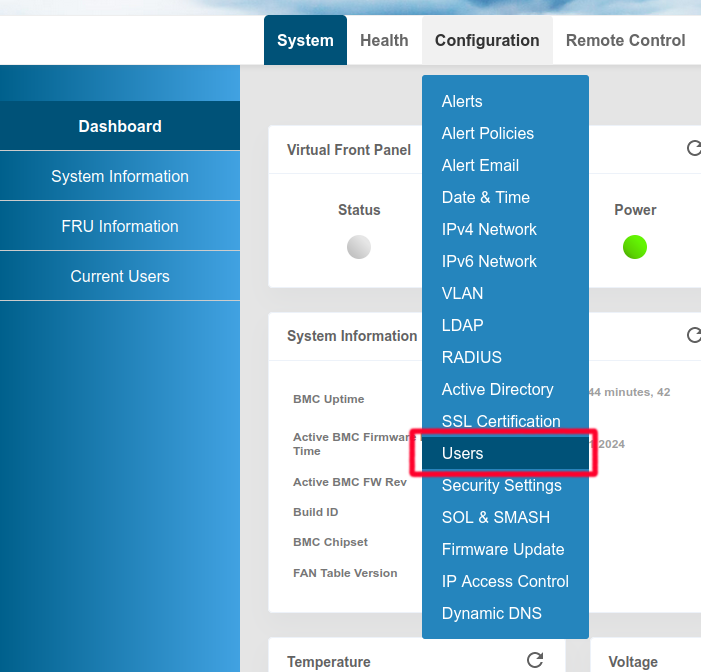Choose Date & Time menu entry
The height and width of the screenshot is (672, 701).
(x=486, y=197)
